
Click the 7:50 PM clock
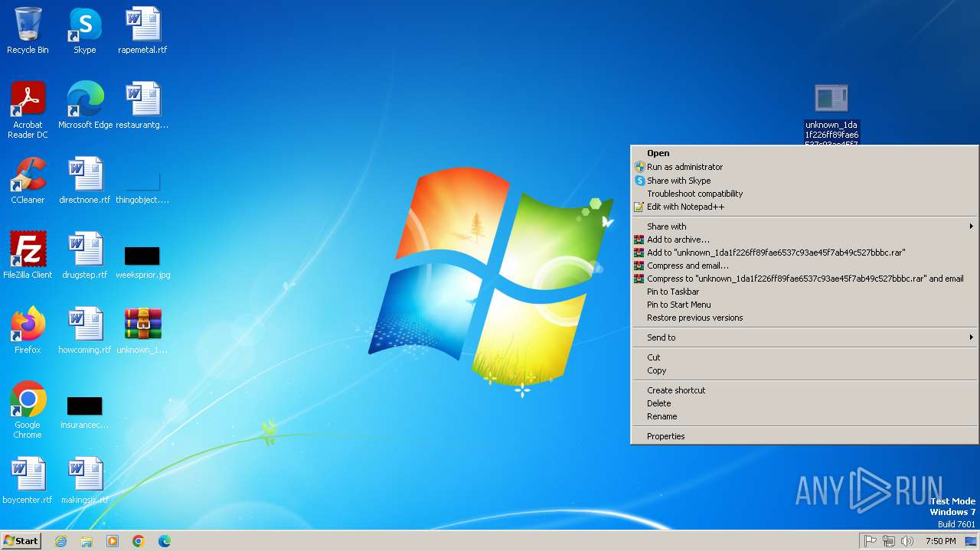tap(940, 541)
